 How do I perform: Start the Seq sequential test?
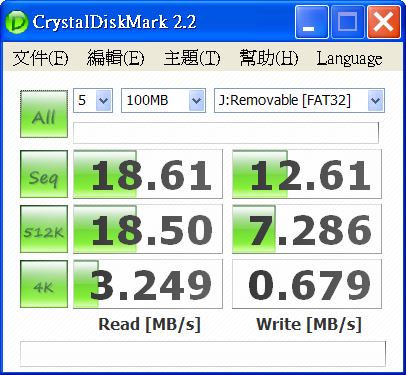44,174
